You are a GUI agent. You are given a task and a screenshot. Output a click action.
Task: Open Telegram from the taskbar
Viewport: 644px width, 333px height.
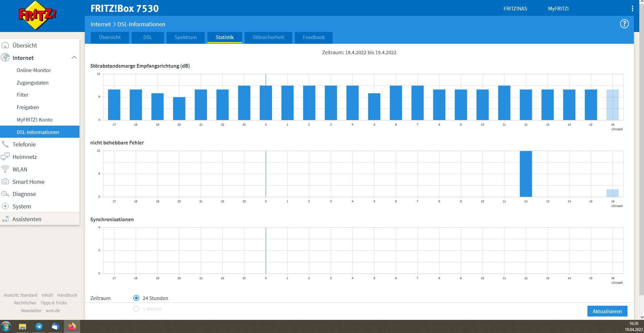[39, 326]
